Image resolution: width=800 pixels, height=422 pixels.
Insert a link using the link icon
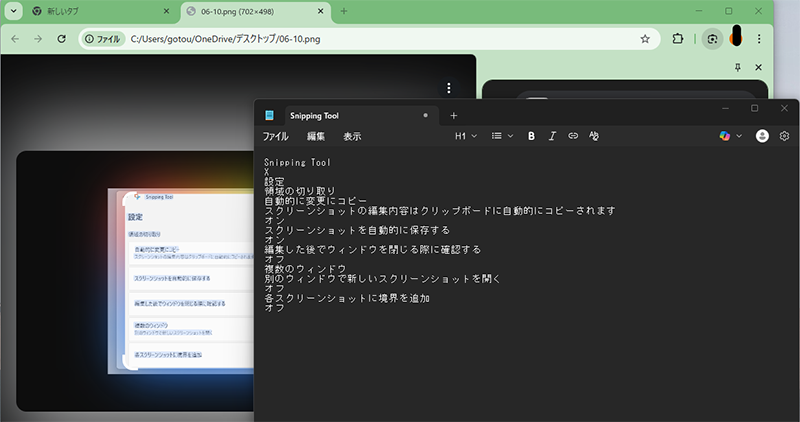tap(573, 136)
